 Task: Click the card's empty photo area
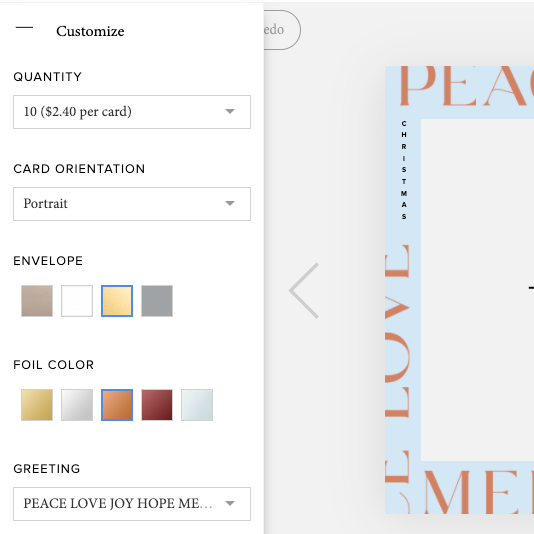pyautogui.click(x=477, y=290)
